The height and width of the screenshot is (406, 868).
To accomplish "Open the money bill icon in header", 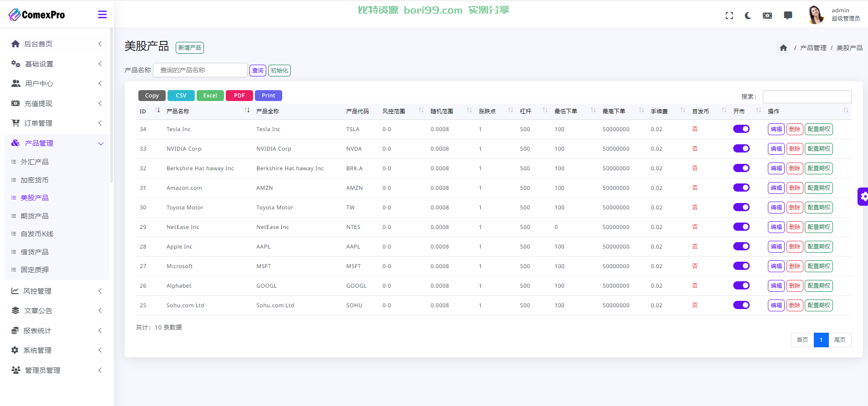I will coord(767,15).
